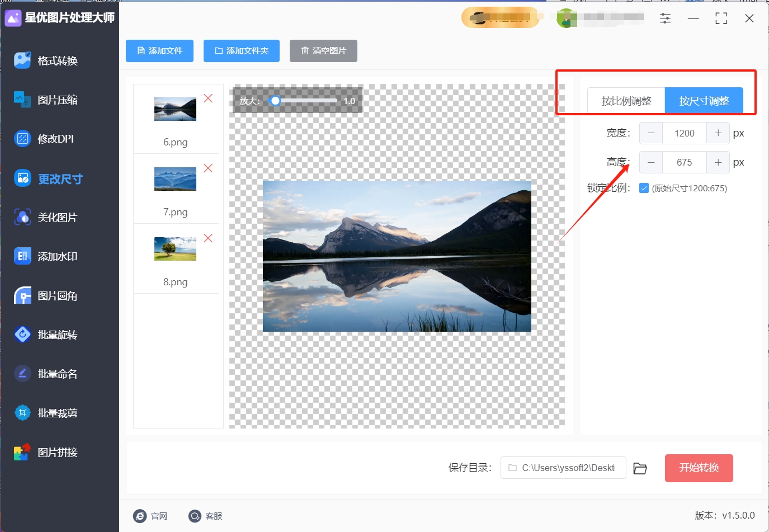Open the 官网 official website link
769x532 pixels.
(x=150, y=516)
